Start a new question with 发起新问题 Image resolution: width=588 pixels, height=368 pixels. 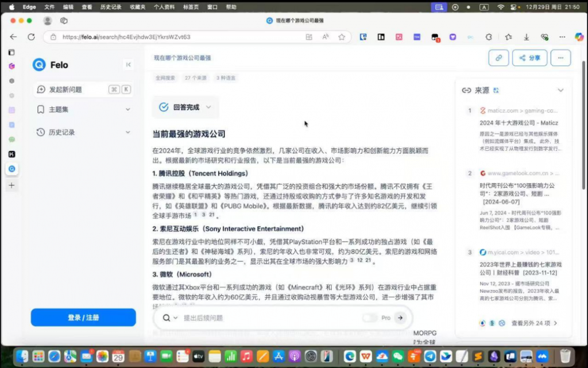[x=83, y=89]
